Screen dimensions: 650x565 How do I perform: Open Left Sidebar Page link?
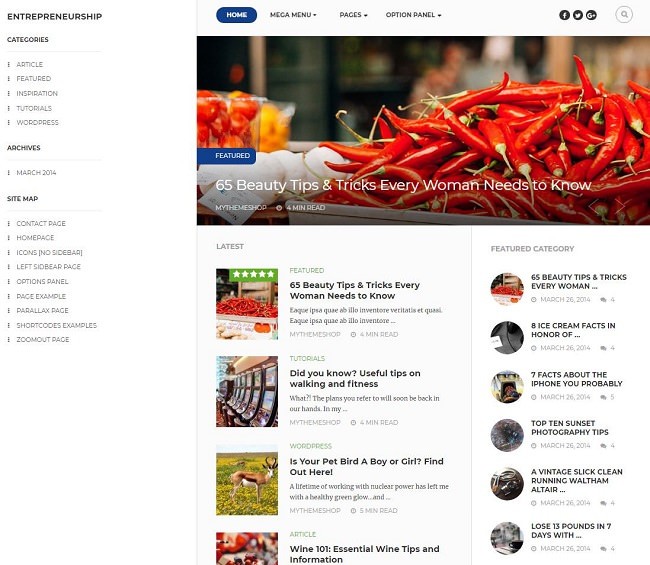tap(49, 267)
